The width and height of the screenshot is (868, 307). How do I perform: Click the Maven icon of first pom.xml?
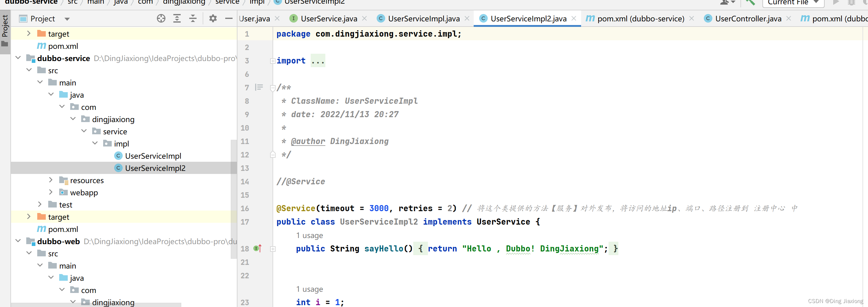tap(41, 46)
